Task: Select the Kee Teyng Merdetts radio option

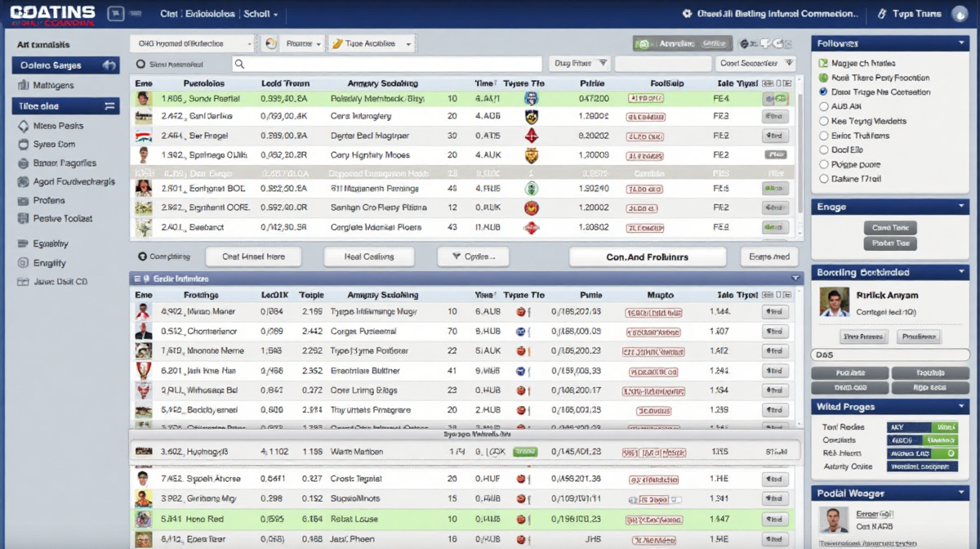Action: 823,121
